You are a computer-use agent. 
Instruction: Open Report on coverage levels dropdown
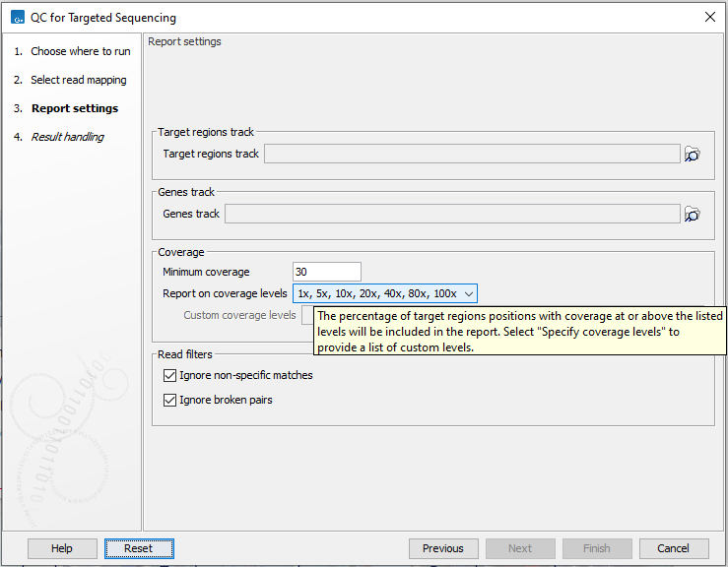pyautogui.click(x=385, y=293)
